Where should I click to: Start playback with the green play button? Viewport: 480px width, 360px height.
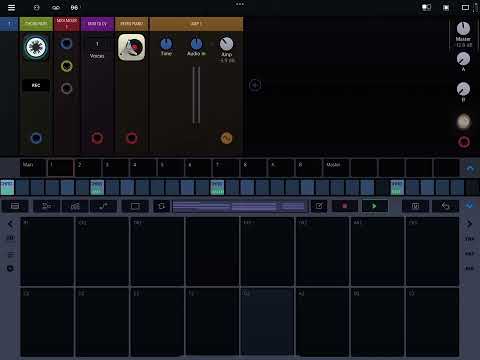(374, 206)
